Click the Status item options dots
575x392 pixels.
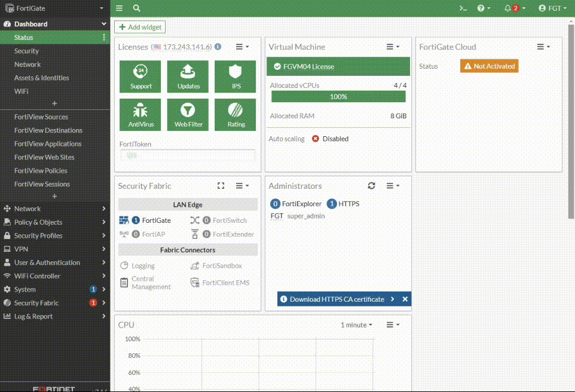pyautogui.click(x=104, y=38)
